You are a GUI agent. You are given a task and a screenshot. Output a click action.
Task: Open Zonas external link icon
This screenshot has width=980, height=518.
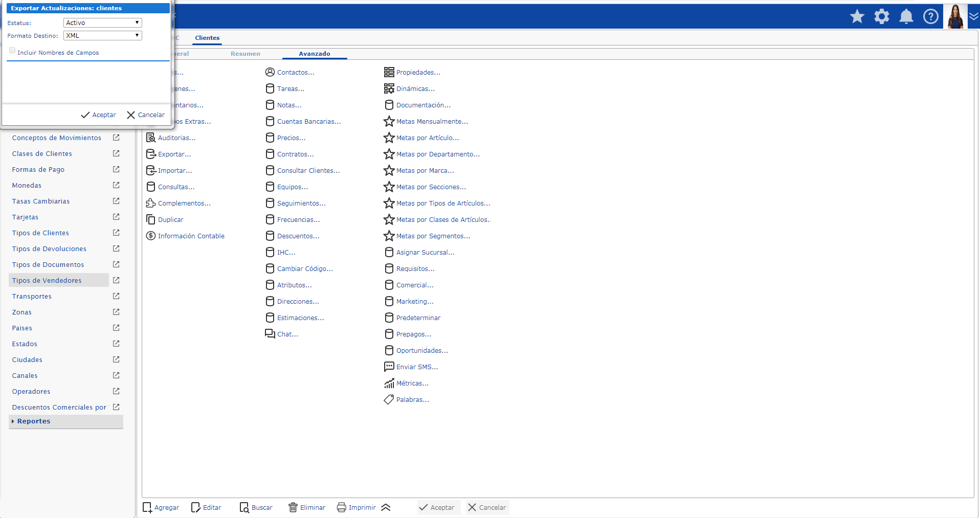(116, 312)
